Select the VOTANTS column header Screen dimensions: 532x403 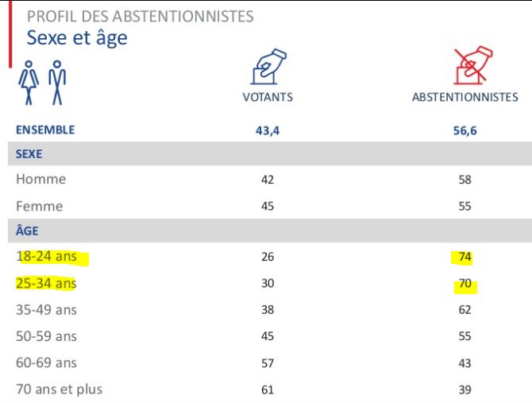[268, 97]
